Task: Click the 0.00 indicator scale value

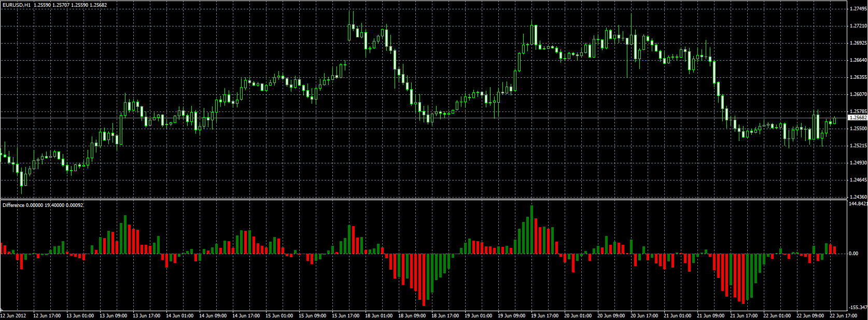Action: pyautogui.click(x=853, y=254)
